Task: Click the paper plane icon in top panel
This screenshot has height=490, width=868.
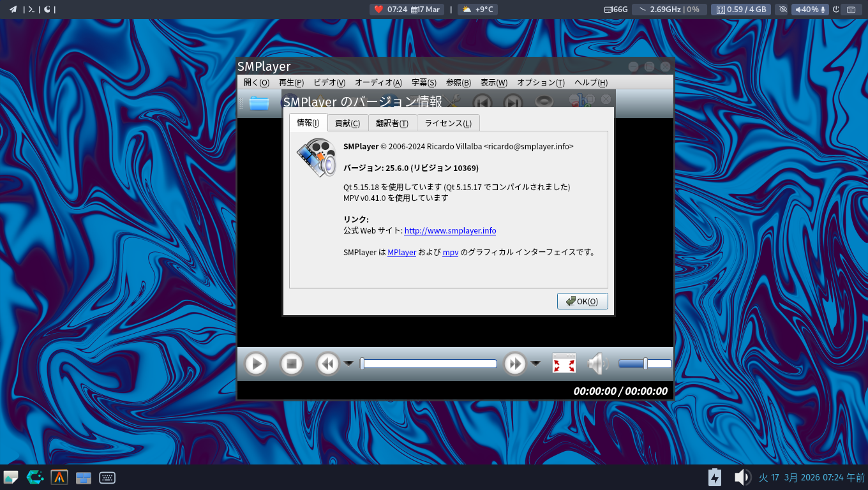Action: (x=13, y=10)
